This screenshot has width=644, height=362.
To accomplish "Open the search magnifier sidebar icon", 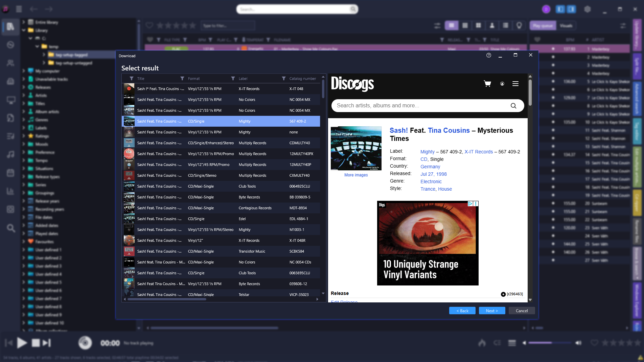I will coord(11,228).
